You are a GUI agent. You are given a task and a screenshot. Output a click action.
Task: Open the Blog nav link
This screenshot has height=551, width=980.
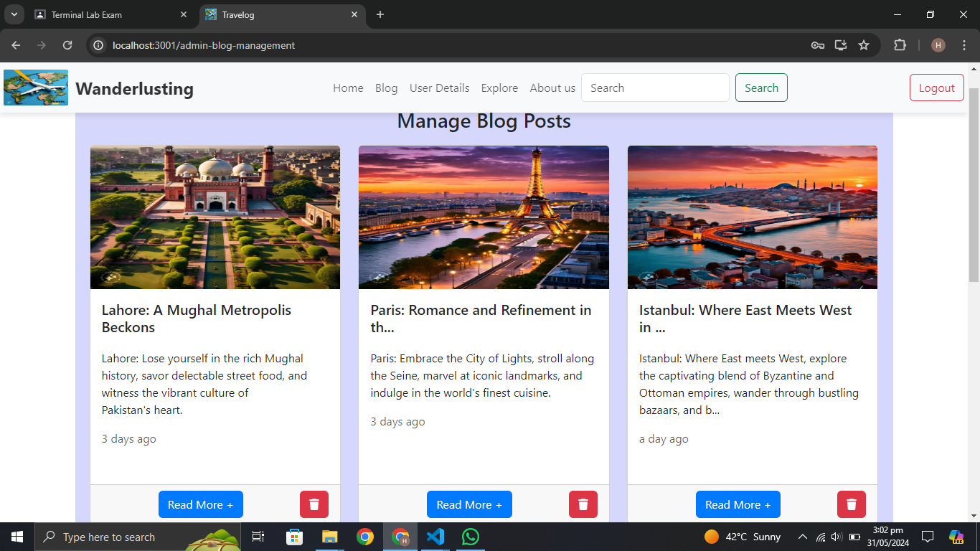[386, 88]
